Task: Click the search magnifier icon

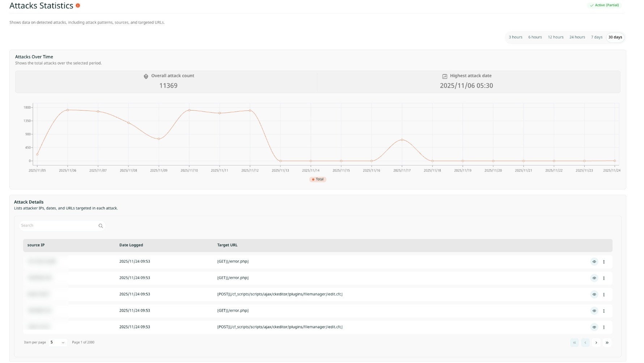Action: [101, 226]
